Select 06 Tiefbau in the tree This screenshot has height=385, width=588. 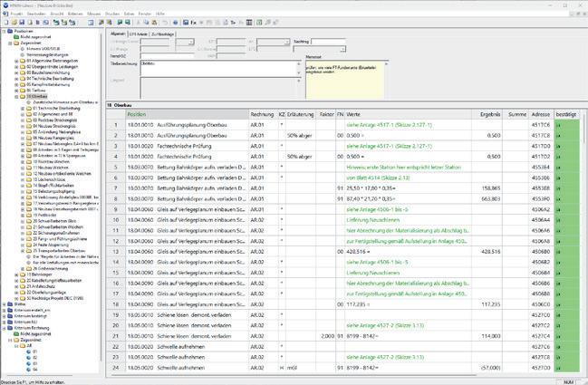36,91
